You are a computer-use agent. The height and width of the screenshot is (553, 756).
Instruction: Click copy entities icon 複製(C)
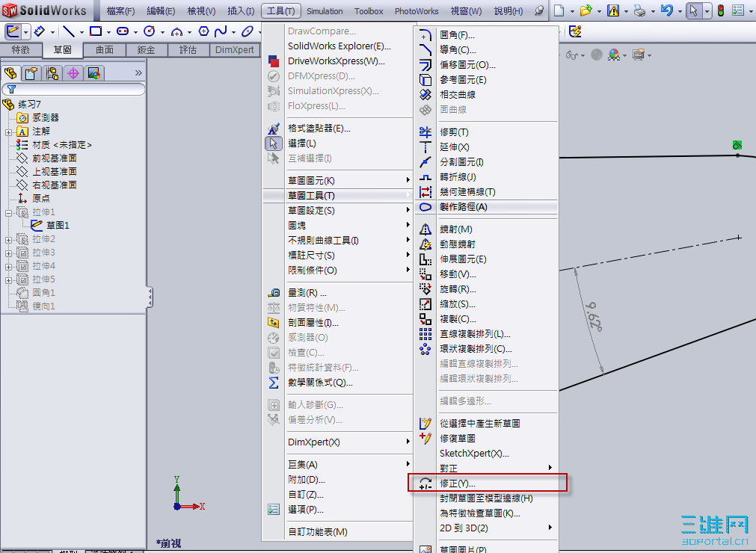(x=425, y=319)
